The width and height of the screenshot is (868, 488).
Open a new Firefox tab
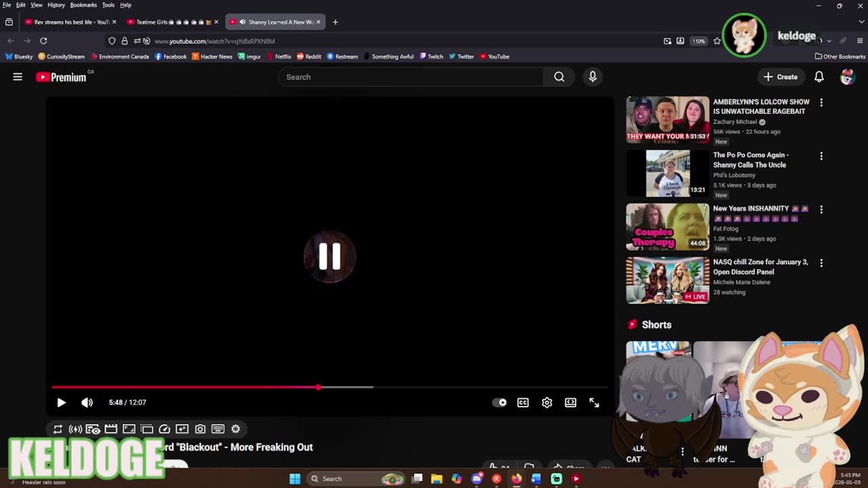pos(335,22)
